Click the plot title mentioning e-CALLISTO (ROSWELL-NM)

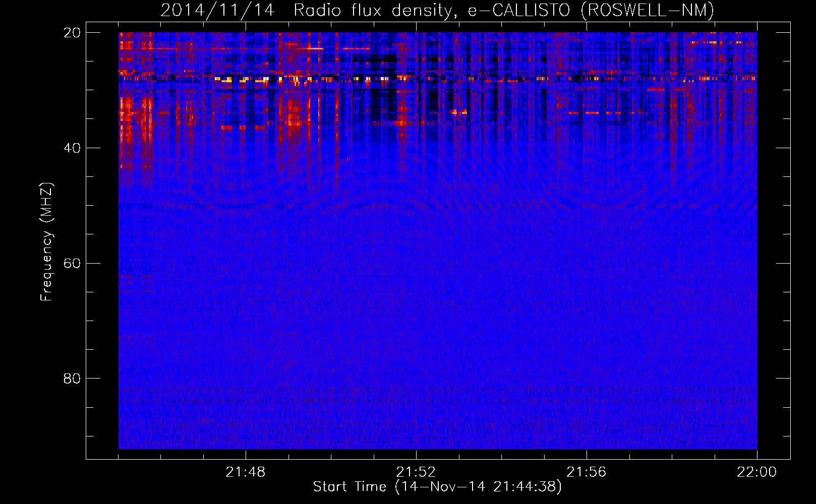(x=437, y=10)
